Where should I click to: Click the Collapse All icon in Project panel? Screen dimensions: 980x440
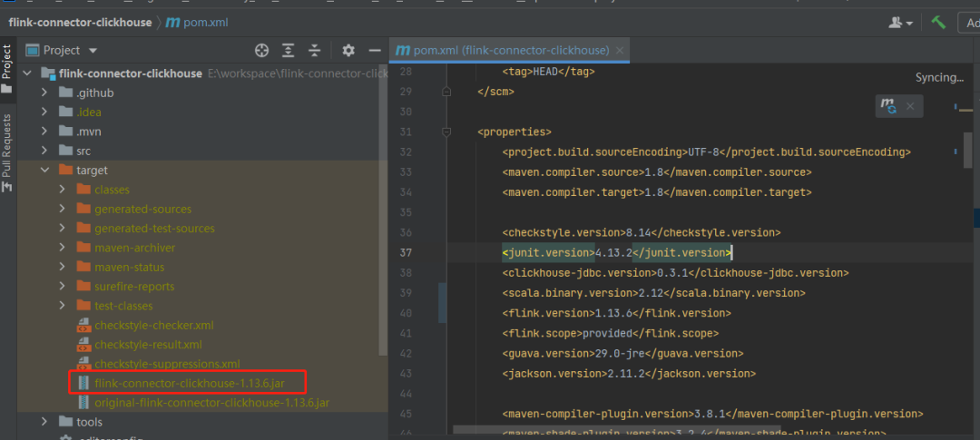(314, 51)
